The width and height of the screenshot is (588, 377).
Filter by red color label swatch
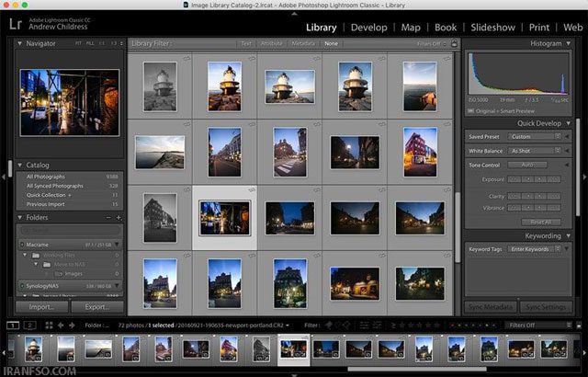pos(452,326)
